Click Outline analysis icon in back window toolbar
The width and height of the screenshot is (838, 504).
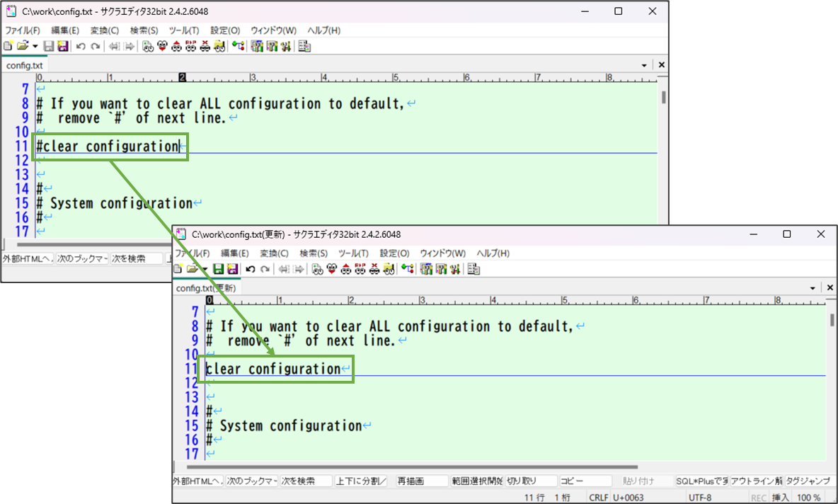pyautogui.click(x=239, y=47)
